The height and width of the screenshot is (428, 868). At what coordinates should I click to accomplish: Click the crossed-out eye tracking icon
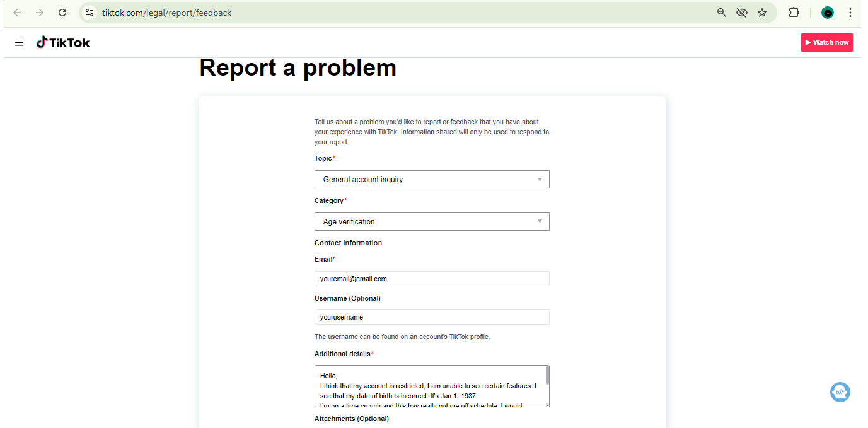point(742,13)
